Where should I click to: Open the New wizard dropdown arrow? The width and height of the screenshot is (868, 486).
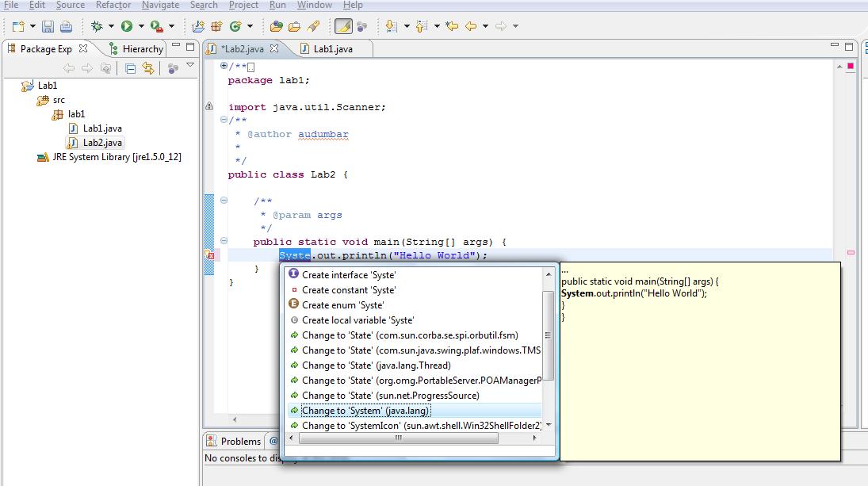click(x=33, y=26)
